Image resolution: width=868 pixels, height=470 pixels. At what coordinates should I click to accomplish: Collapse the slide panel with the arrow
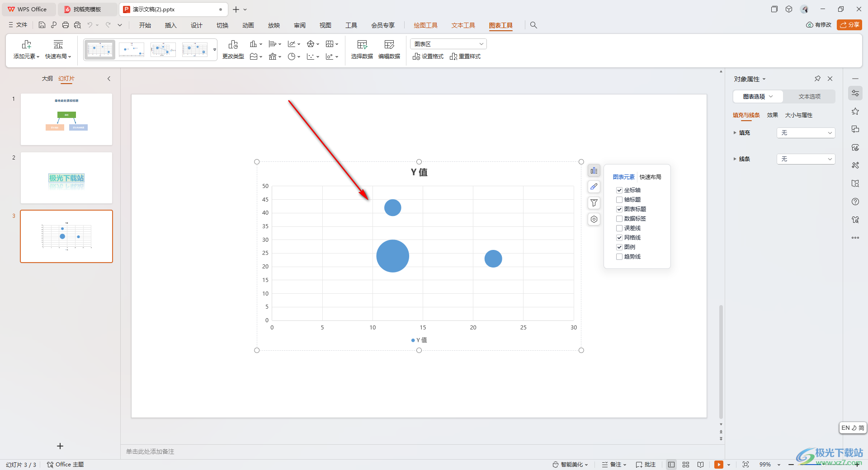[x=109, y=79]
